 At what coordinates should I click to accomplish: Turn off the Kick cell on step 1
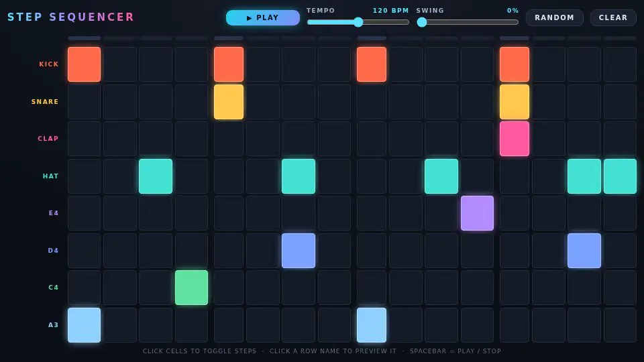(85, 64)
